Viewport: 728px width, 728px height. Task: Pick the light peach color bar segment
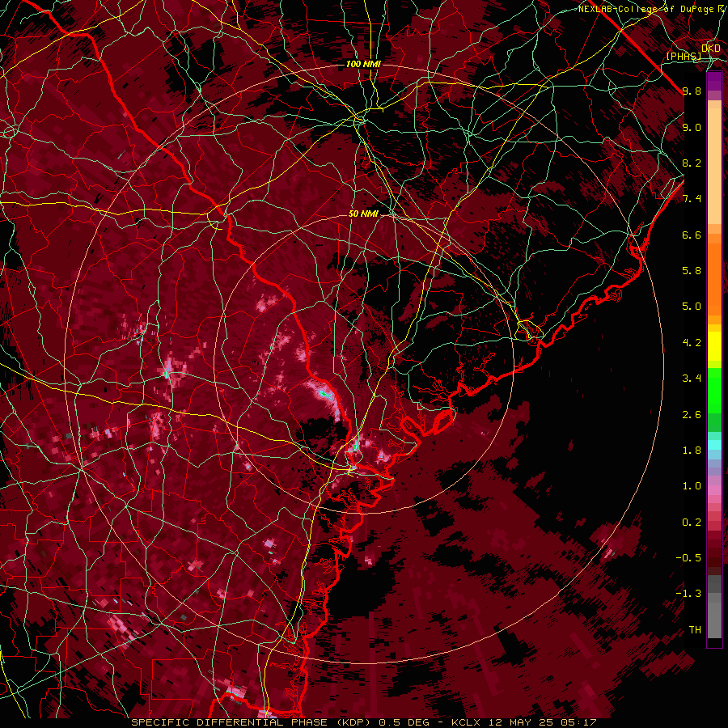click(714, 166)
